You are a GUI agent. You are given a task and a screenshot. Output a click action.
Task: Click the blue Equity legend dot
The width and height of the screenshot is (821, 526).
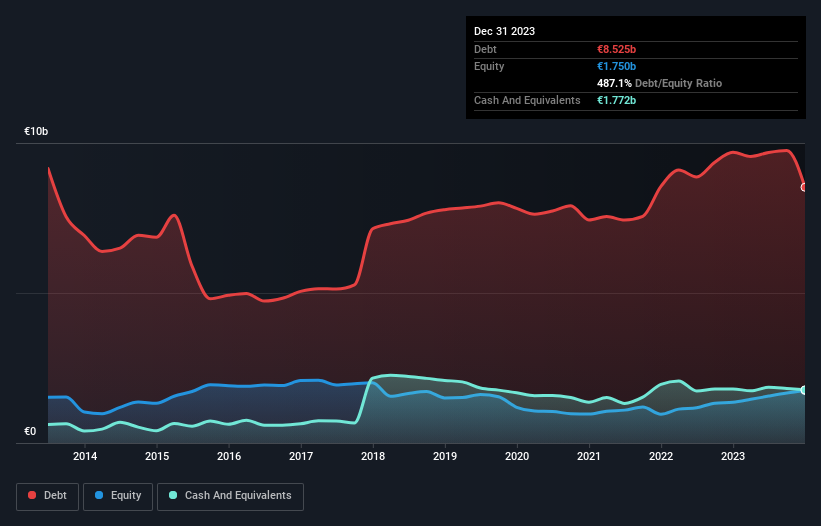click(x=99, y=495)
